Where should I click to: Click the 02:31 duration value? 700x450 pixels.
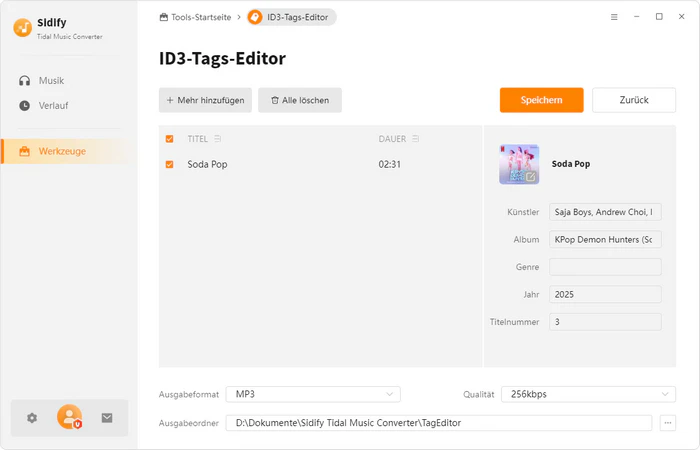(390, 164)
